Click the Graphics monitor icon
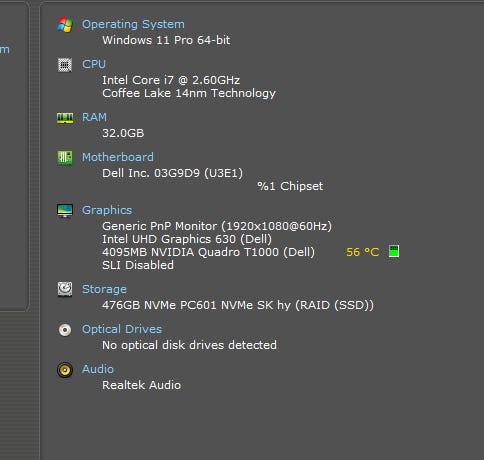 coord(65,211)
